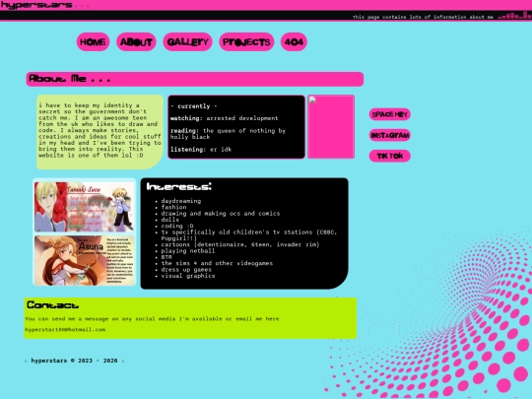Viewport: 532px width, 399px height.
Task: Open the GALLERY nav button
Action: (x=187, y=42)
